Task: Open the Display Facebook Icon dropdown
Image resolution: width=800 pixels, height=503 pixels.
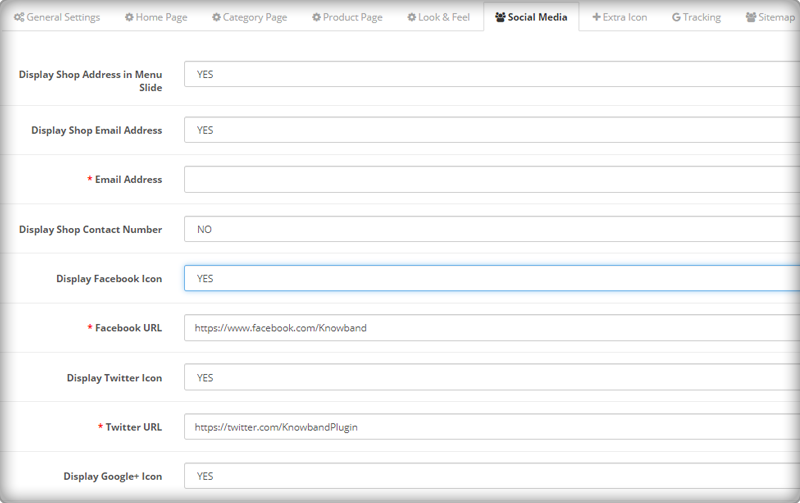Action: tap(492, 279)
